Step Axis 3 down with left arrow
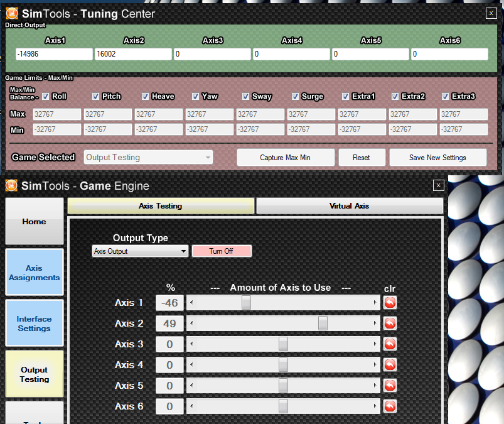Screen dimensions: 504x424 tap(191, 344)
